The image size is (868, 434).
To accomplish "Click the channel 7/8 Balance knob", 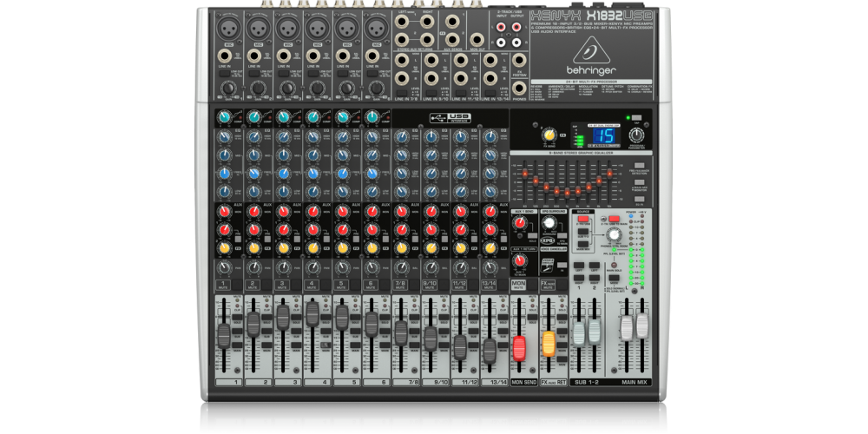I will point(401,268).
